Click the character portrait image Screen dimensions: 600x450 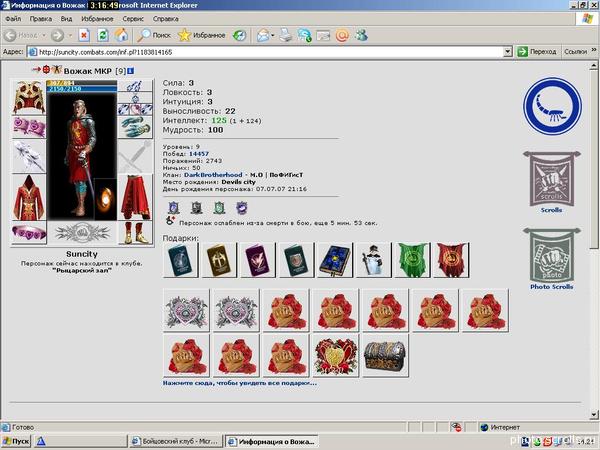[x=82, y=157]
